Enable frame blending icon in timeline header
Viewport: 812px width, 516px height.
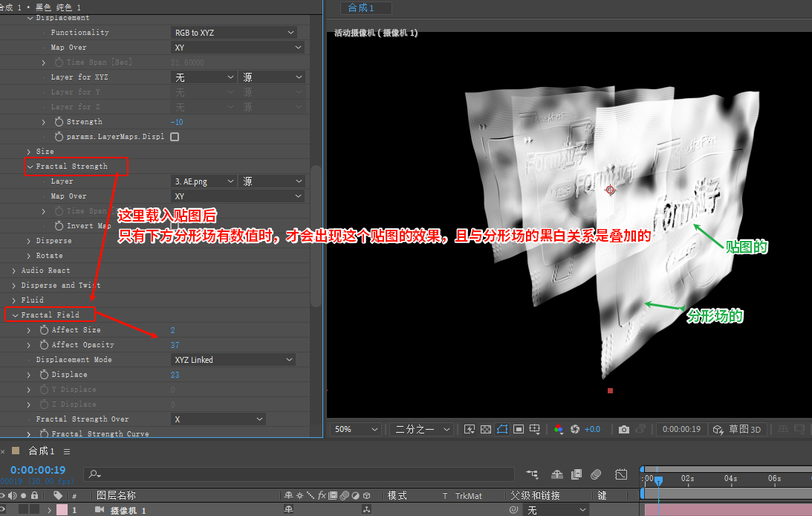point(576,474)
